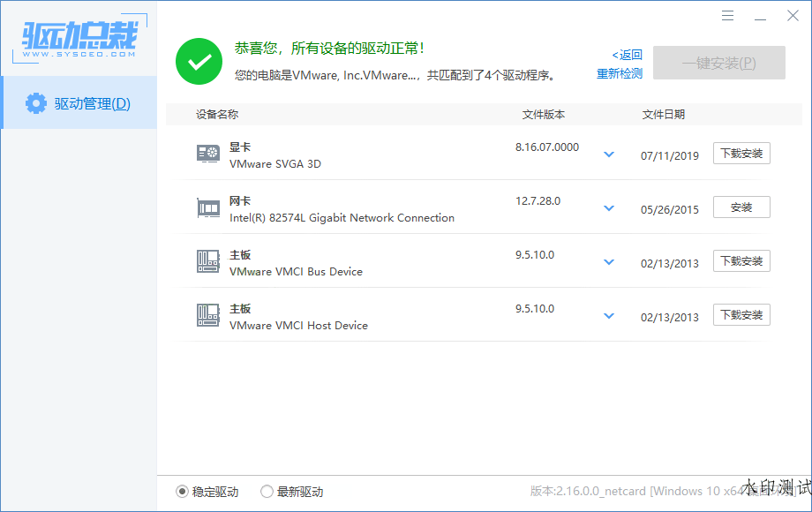Expand version dropdown for Intel Gigabit Network

click(x=609, y=208)
